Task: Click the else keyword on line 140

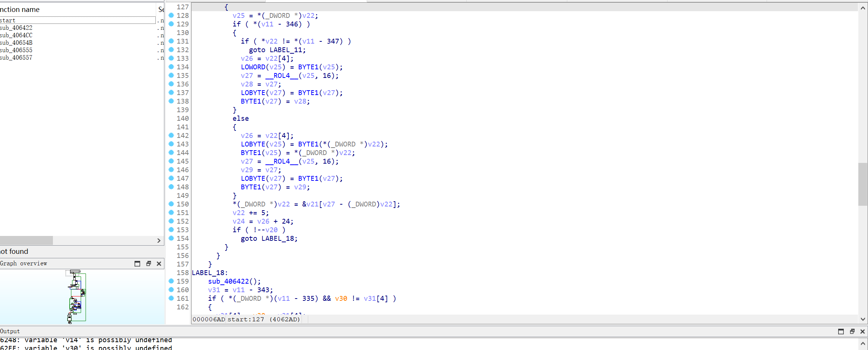Action: click(x=241, y=119)
